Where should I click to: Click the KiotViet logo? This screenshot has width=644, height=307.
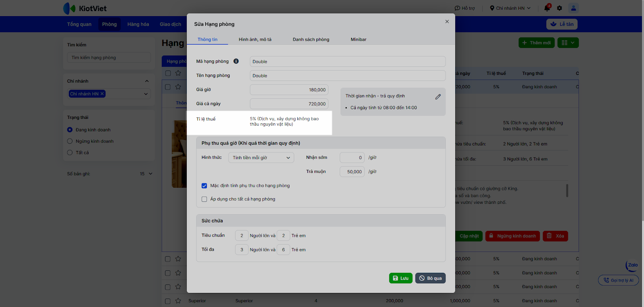pyautogui.click(x=85, y=8)
